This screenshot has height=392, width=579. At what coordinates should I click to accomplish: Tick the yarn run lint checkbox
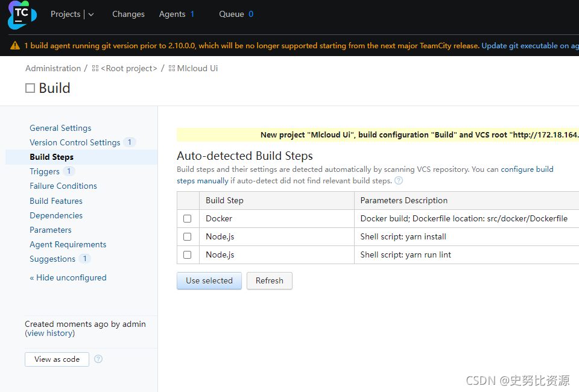click(187, 254)
